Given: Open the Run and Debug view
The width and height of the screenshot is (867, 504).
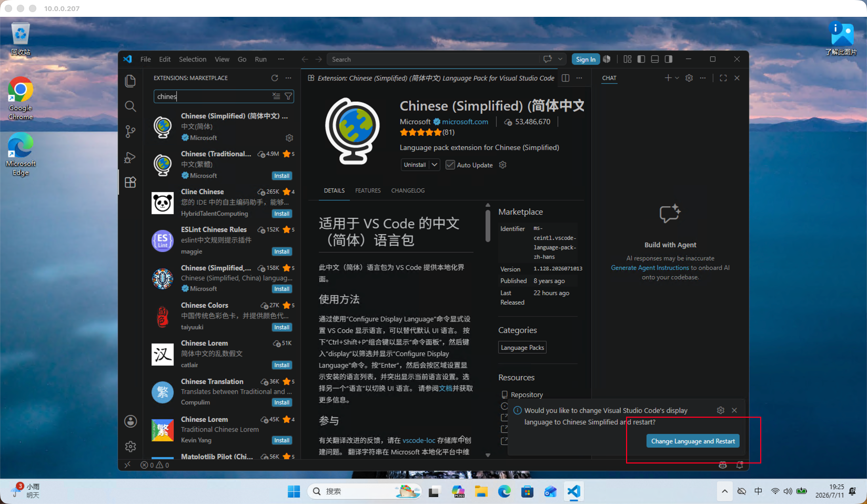Looking at the screenshot, I should pyautogui.click(x=130, y=157).
